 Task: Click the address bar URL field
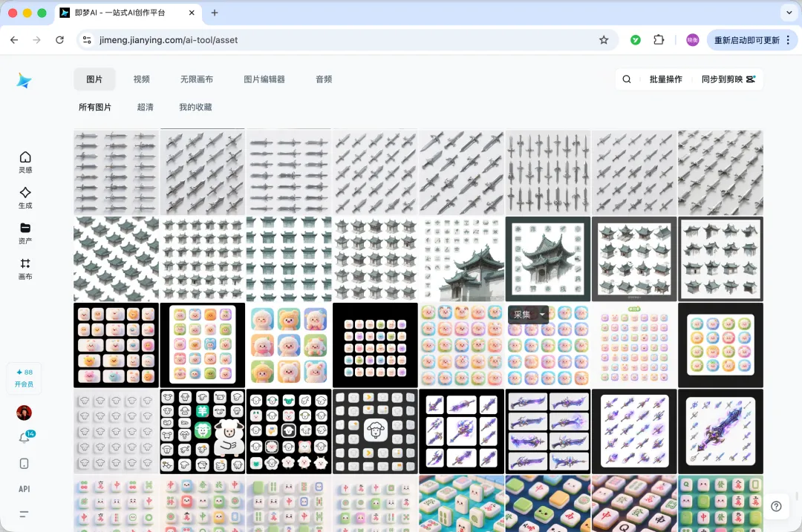[x=348, y=40]
